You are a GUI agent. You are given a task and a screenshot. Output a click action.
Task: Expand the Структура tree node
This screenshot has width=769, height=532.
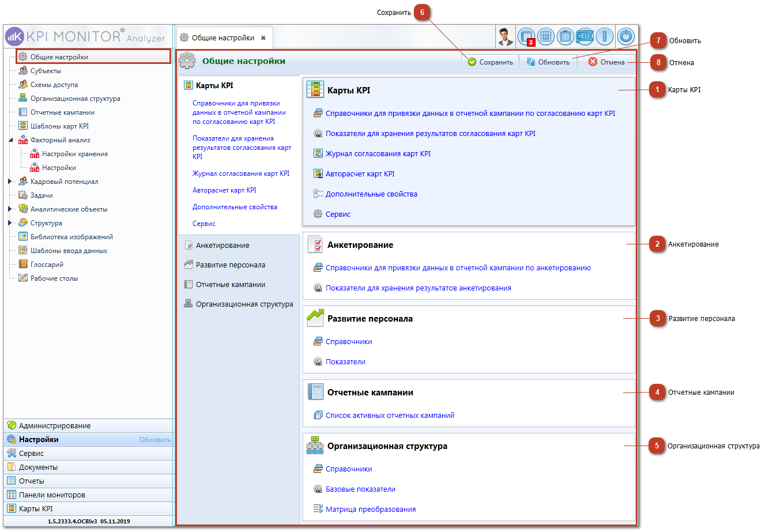[10, 223]
